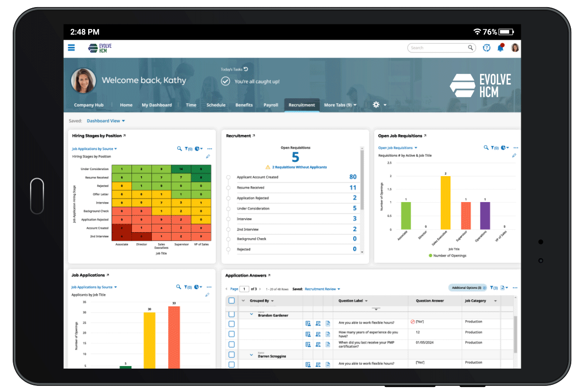Go to next page in Application Answers
Screen dimensions: 586x392
tap(260, 289)
